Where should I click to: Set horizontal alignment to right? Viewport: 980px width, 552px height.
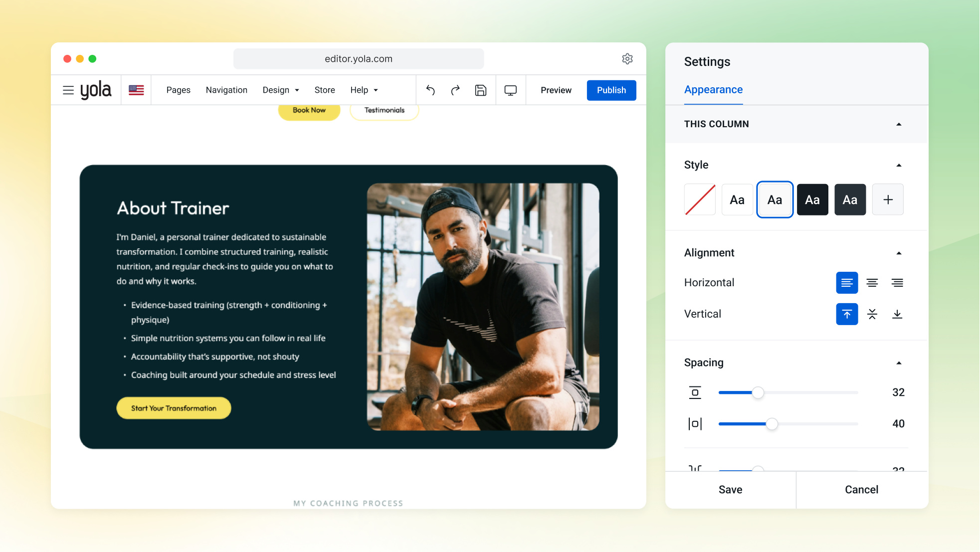tap(897, 283)
